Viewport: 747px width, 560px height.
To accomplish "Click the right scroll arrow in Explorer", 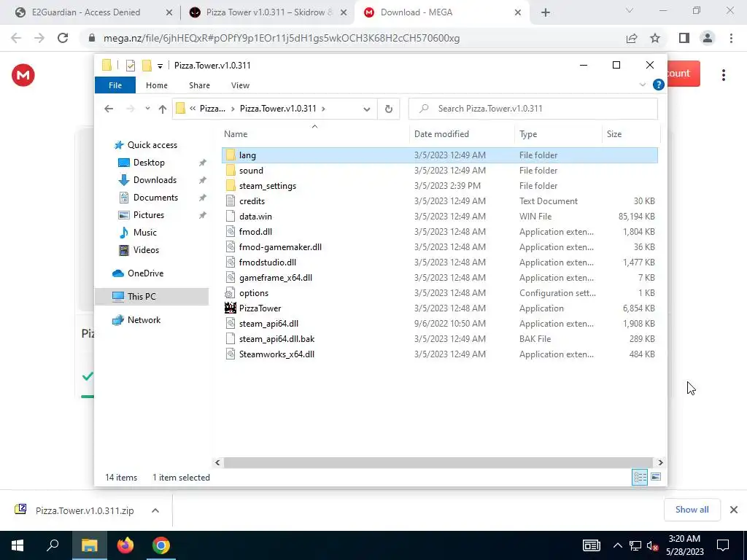I will point(660,462).
